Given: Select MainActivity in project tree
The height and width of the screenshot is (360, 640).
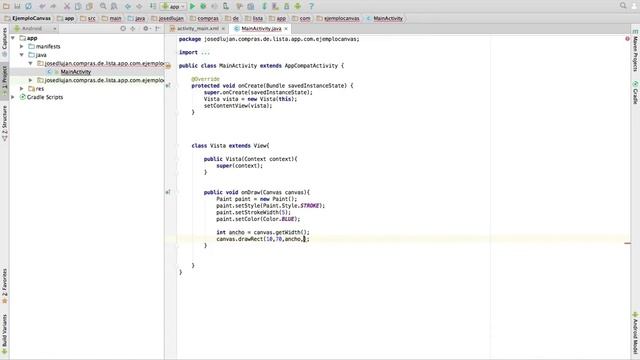Looking at the screenshot, I should pyautogui.click(x=76, y=72).
